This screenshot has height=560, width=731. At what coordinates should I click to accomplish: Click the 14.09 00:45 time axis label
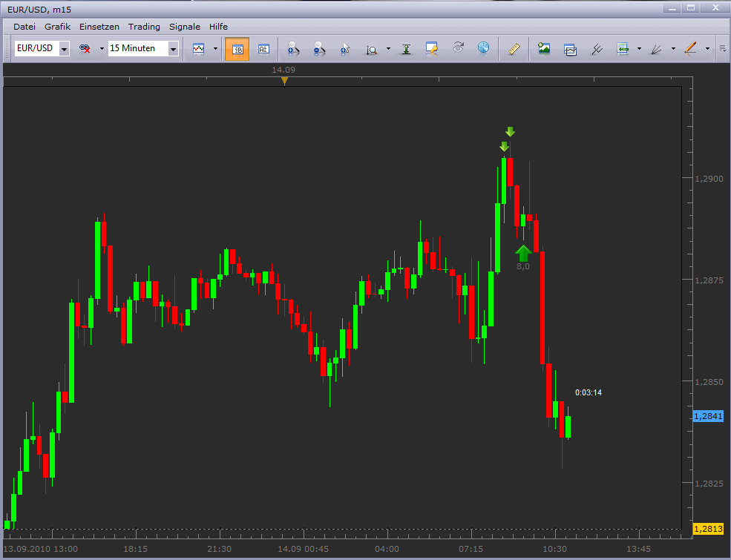tap(303, 549)
